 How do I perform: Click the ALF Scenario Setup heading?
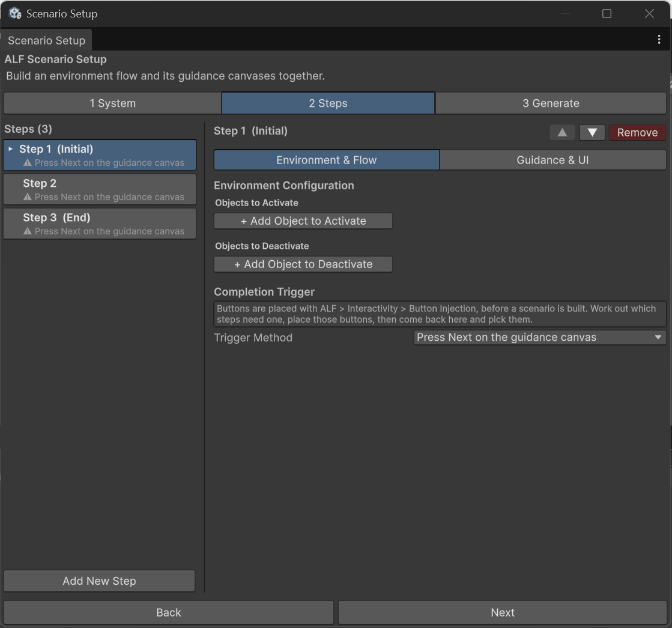point(55,59)
